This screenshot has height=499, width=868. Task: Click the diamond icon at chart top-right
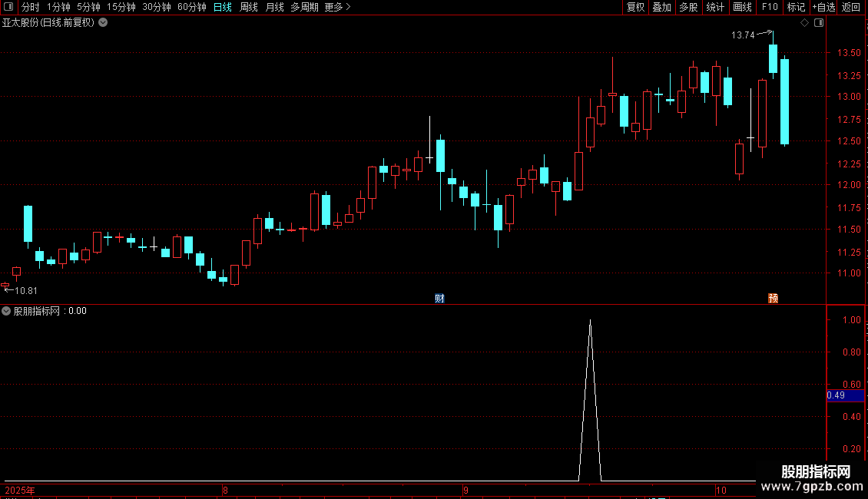tap(805, 23)
